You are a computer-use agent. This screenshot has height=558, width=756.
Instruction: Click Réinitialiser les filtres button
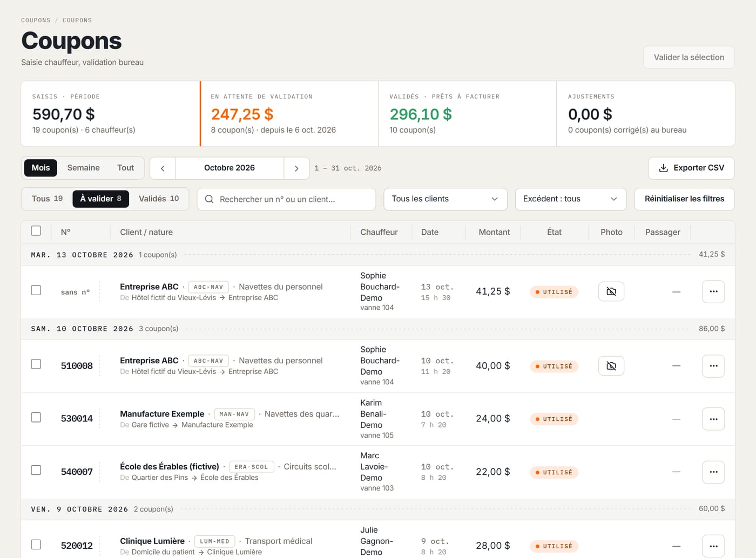[685, 199]
